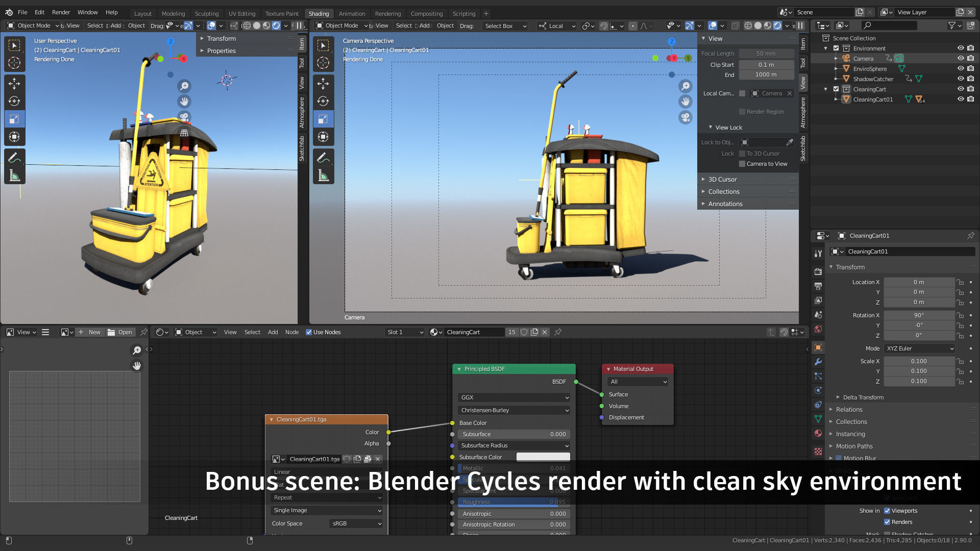Select the Cursor tool in the camera viewport
Viewport: 980px width, 551px height.
click(323, 63)
